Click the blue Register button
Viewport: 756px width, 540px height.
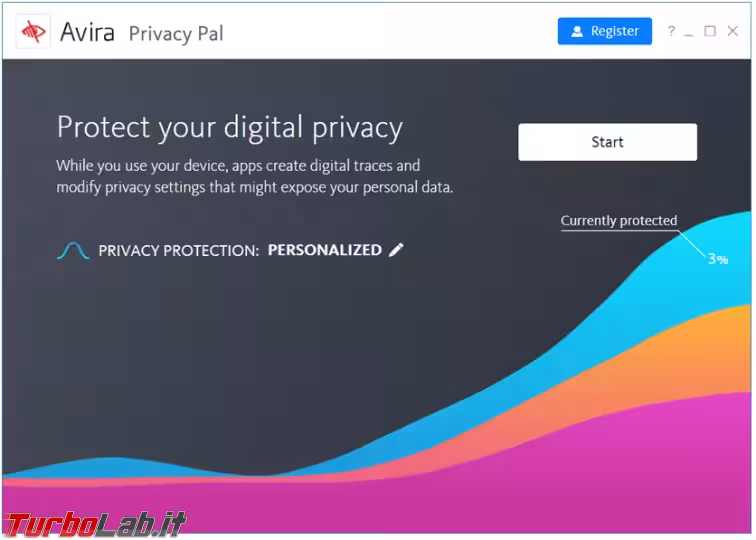tap(604, 31)
